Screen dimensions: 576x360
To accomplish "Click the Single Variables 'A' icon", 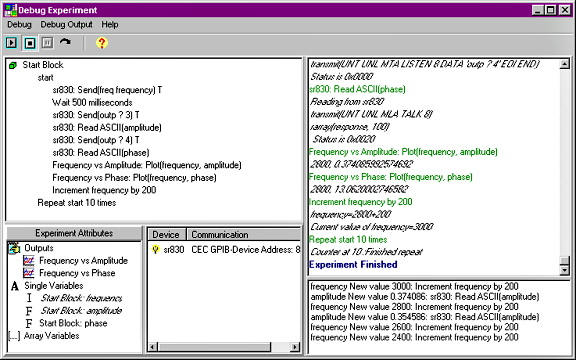I will (15, 286).
